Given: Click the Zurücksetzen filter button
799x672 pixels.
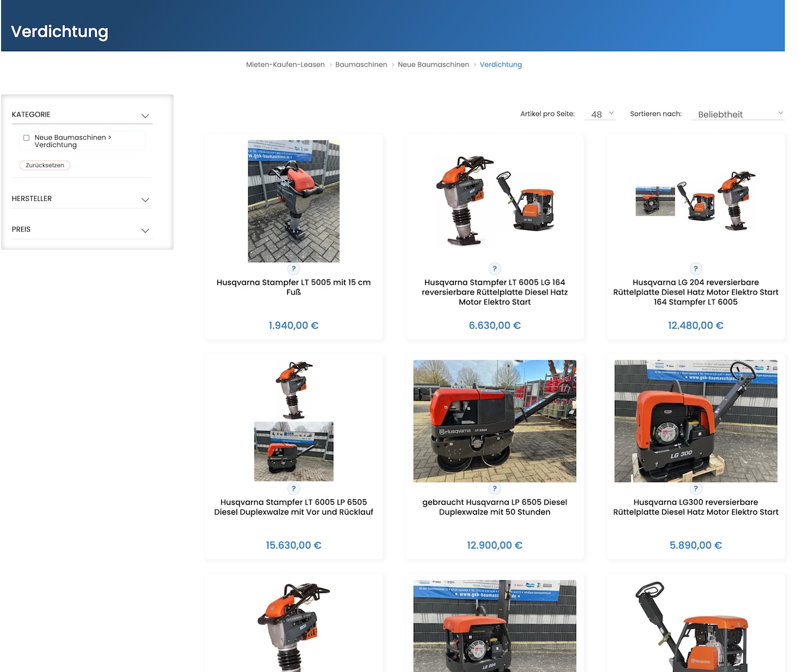Looking at the screenshot, I should tap(45, 165).
